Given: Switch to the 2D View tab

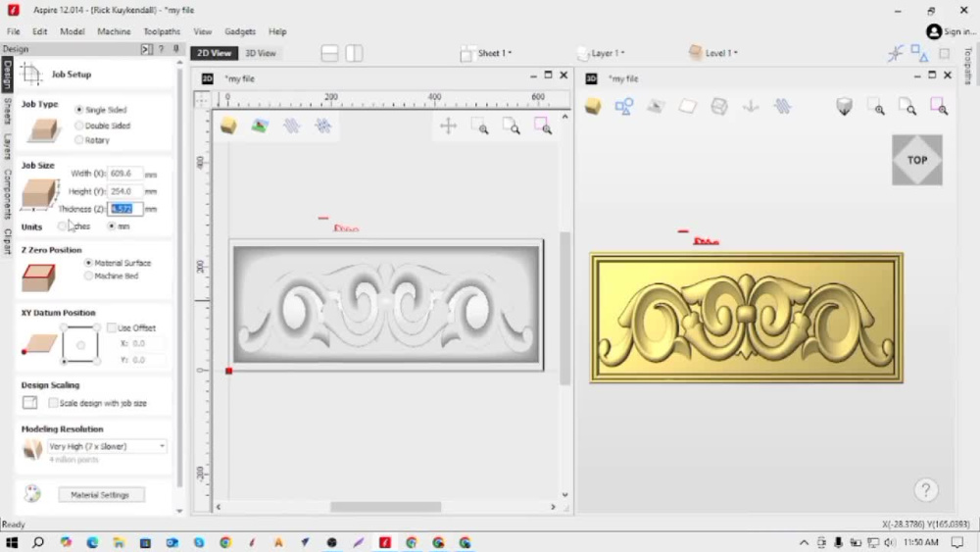Looking at the screenshot, I should pos(215,53).
